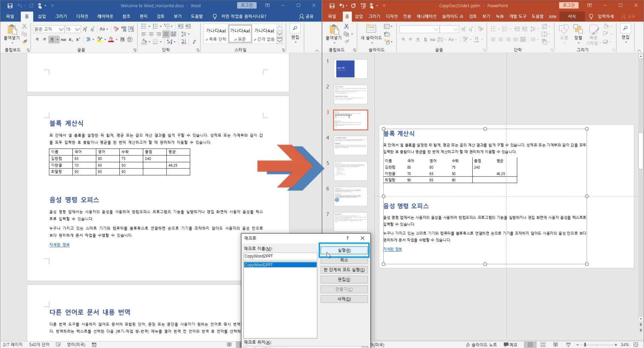
Task: Click Shapes icon in PowerPoint ribbon
Action: pyautogui.click(x=564, y=29)
